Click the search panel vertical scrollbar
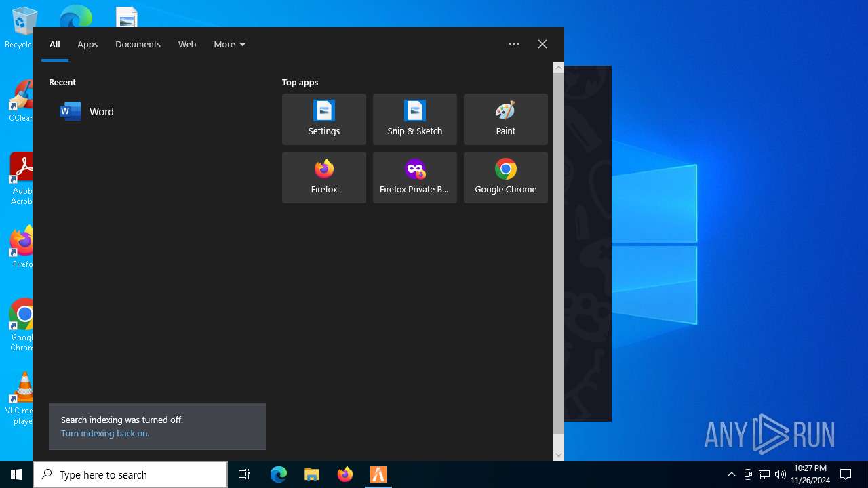868x488 pixels. tap(559, 253)
